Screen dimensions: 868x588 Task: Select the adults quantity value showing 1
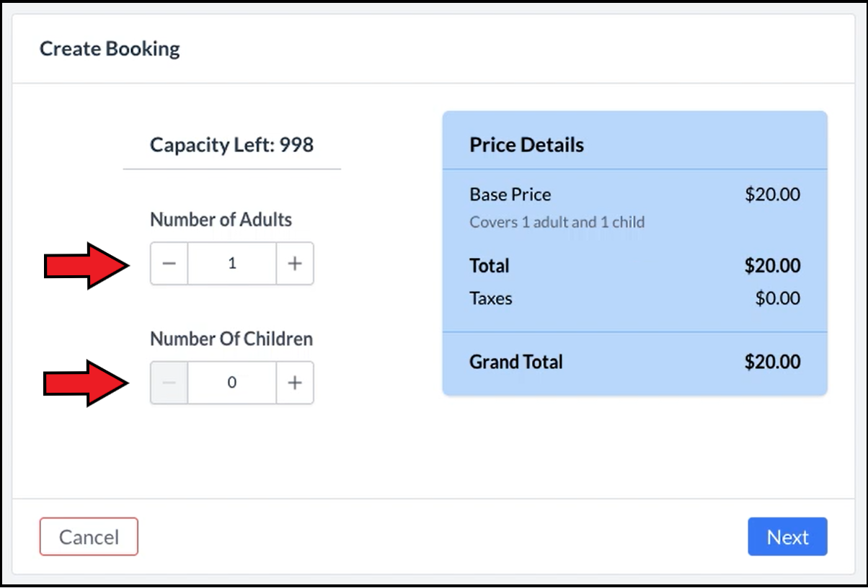tap(231, 263)
